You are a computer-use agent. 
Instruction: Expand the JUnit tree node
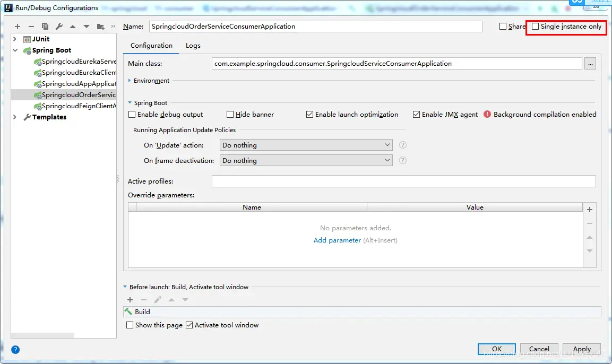click(x=15, y=39)
